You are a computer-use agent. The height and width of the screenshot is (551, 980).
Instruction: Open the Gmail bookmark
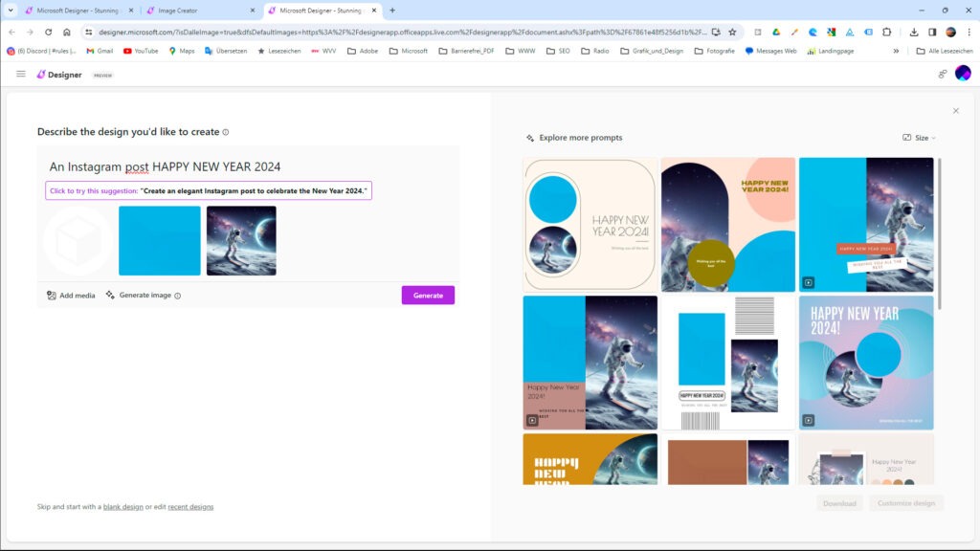pos(100,52)
